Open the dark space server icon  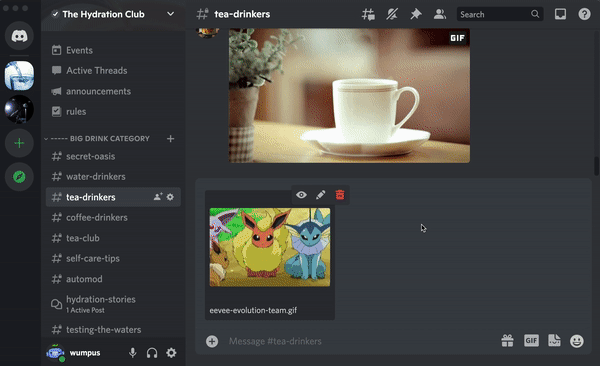[19, 109]
